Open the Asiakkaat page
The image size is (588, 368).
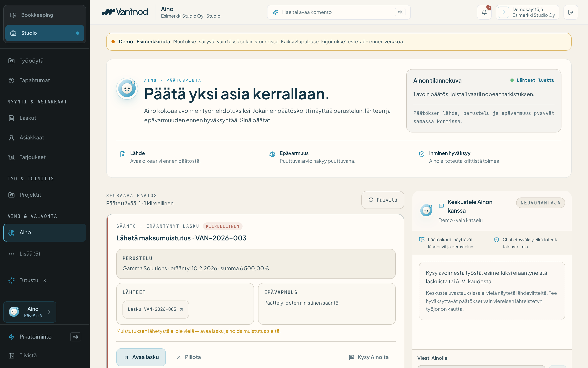click(x=45, y=138)
